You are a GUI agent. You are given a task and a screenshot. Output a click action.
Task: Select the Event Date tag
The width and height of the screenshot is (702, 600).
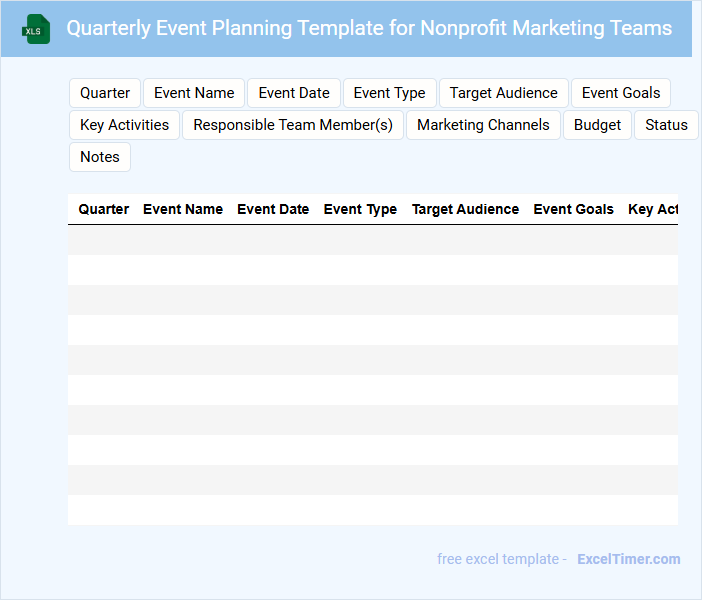pos(294,93)
